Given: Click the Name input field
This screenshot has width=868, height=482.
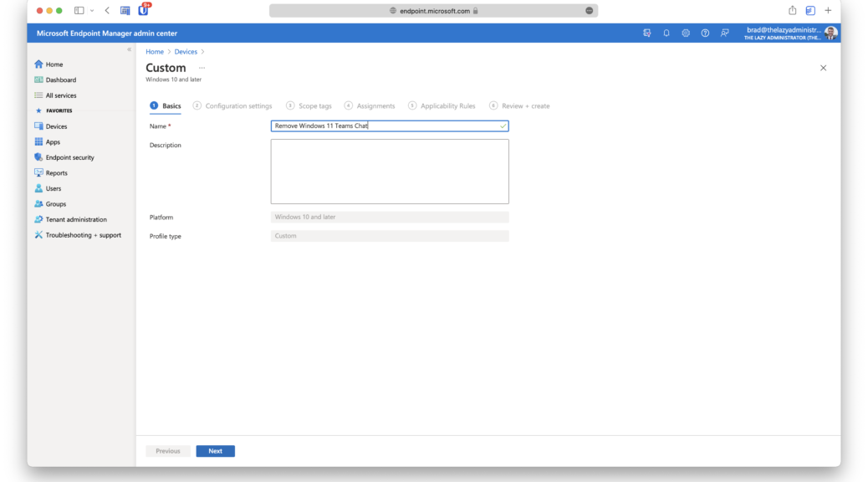Looking at the screenshot, I should 390,126.
